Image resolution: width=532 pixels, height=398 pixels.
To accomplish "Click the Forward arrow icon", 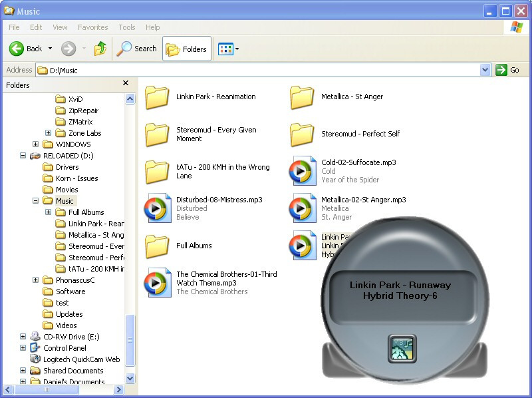I will click(x=68, y=49).
